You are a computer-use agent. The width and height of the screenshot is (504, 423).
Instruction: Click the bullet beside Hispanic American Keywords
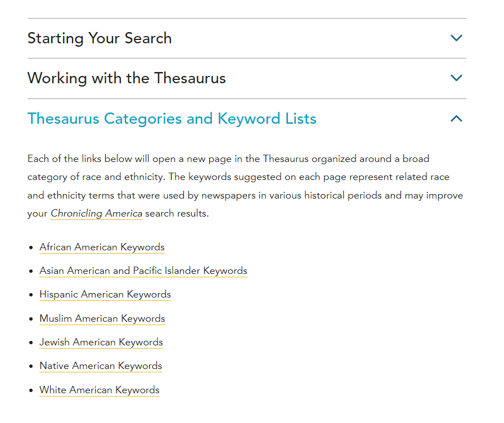(x=31, y=295)
